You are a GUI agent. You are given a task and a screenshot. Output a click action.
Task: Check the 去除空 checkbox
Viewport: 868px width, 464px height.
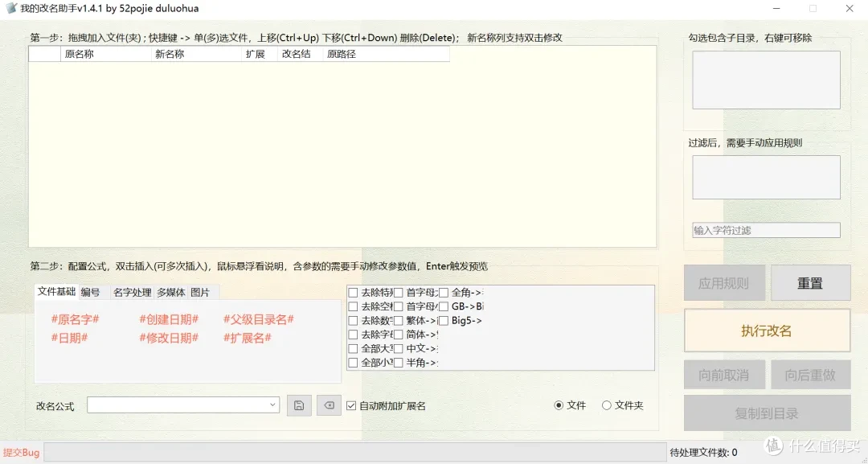pyautogui.click(x=353, y=306)
